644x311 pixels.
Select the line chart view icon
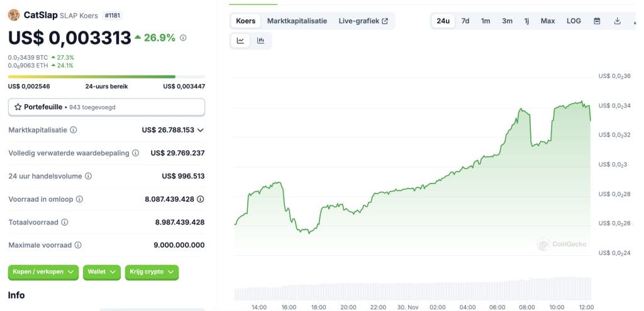pos(240,41)
